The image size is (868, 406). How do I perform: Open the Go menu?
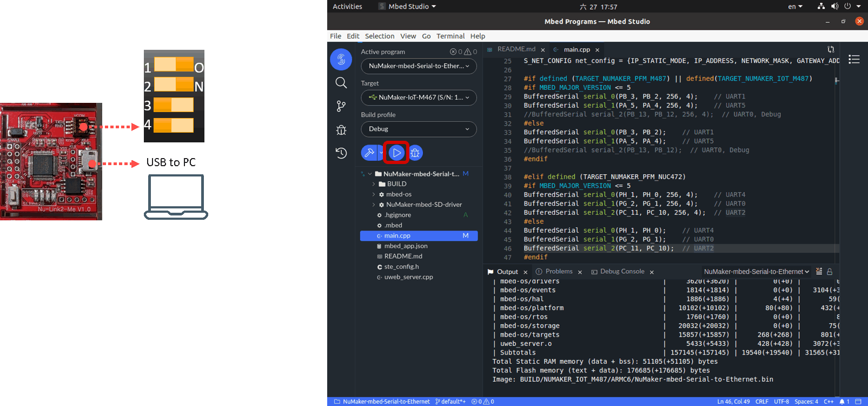(x=426, y=36)
